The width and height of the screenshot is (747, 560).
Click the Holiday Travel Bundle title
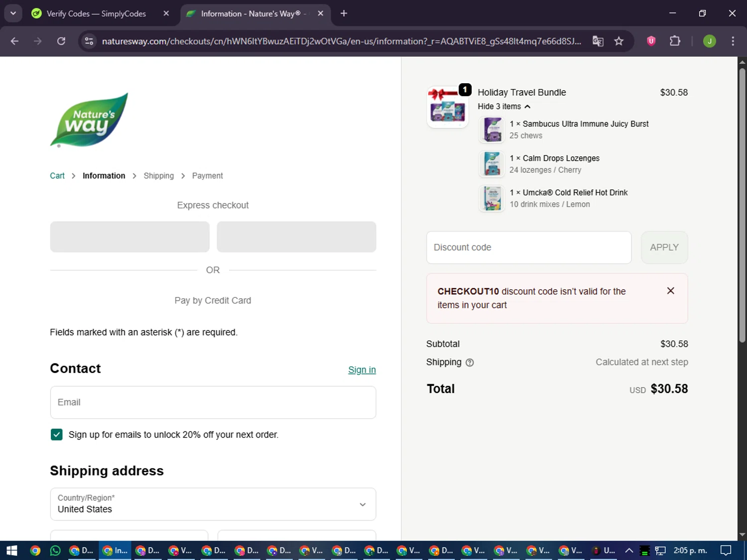click(x=522, y=93)
